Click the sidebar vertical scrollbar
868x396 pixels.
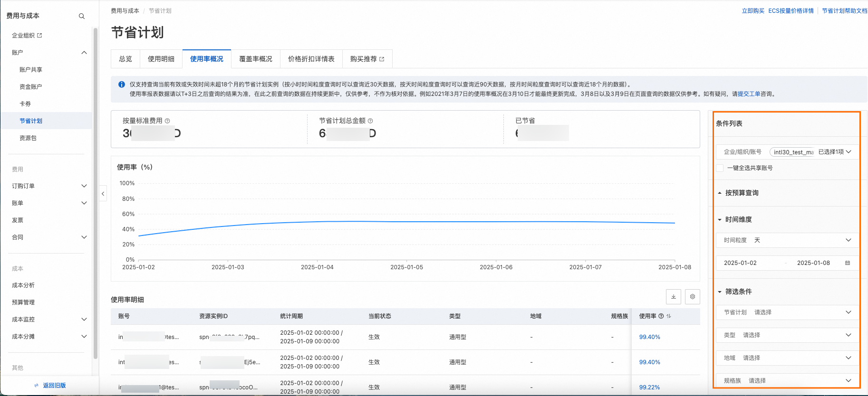96,193
